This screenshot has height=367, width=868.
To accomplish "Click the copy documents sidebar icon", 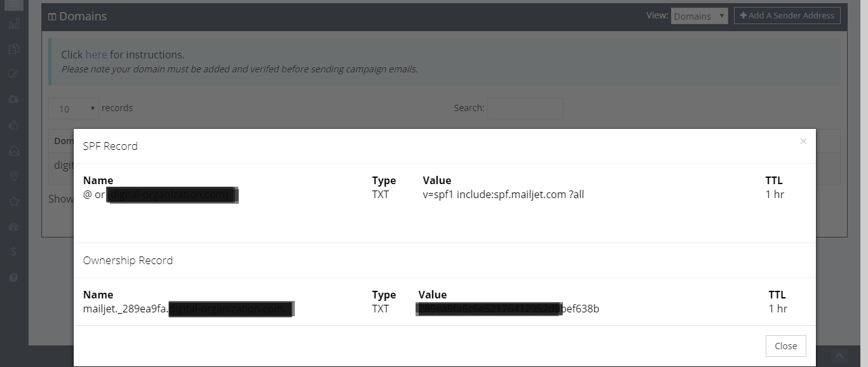I will 14,49.
